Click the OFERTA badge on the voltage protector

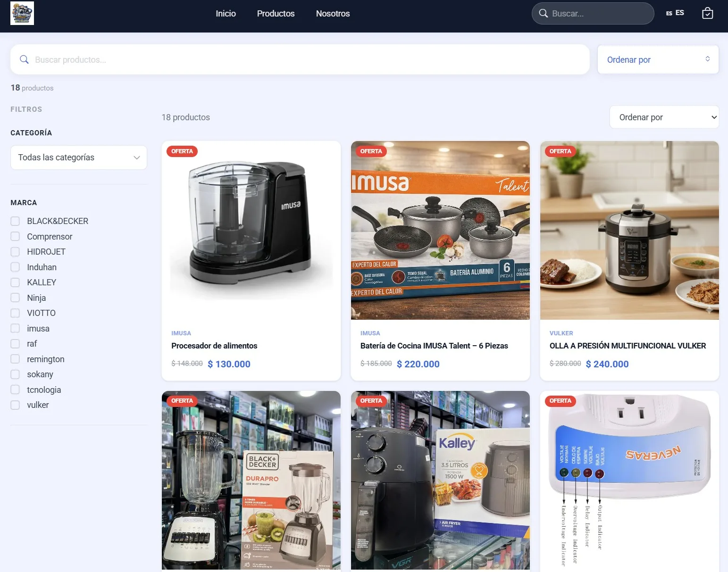[561, 401]
